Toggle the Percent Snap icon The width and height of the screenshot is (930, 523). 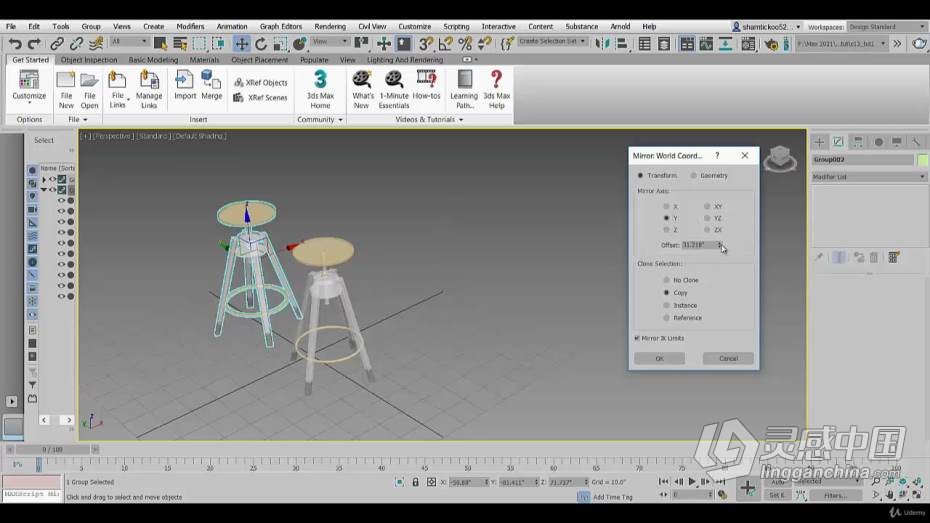click(x=465, y=43)
